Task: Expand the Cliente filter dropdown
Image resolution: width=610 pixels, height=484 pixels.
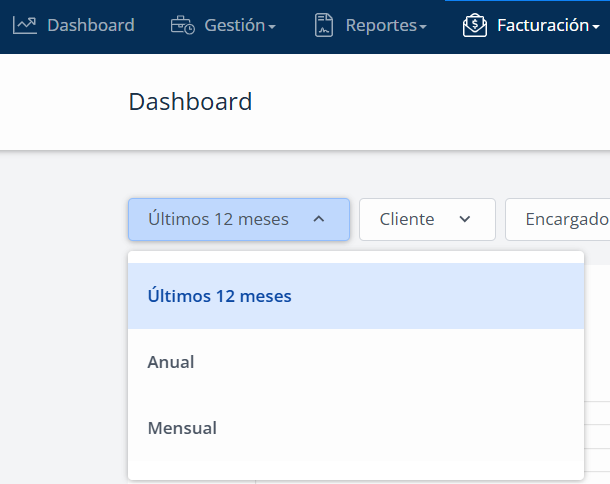Action: [427, 219]
